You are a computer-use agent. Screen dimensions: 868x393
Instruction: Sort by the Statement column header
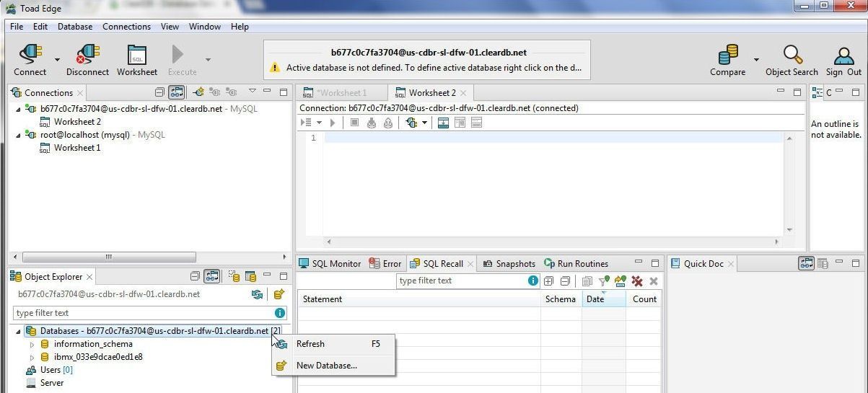coord(419,299)
